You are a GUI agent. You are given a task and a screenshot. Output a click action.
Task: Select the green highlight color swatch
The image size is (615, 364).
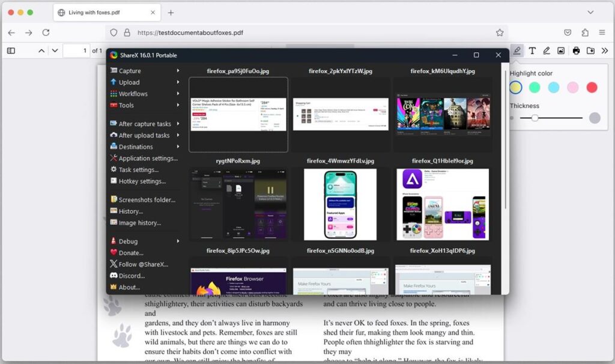(535, 87)
